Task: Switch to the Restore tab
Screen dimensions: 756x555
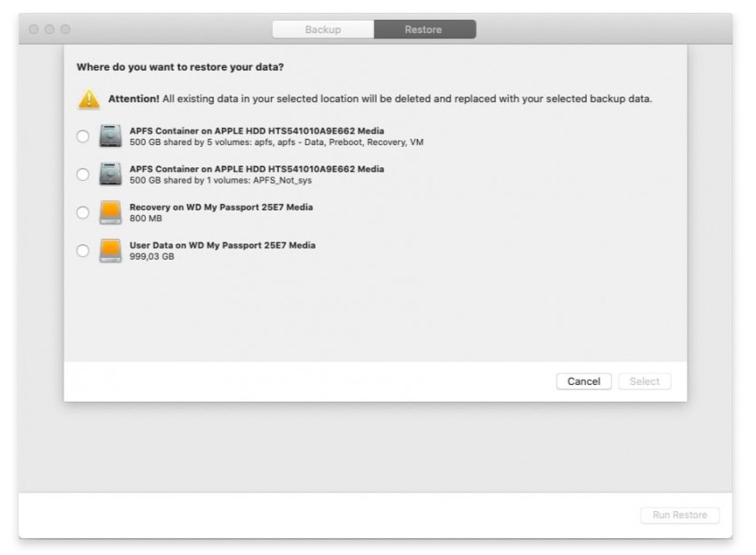Action: (x=425, y=30)
